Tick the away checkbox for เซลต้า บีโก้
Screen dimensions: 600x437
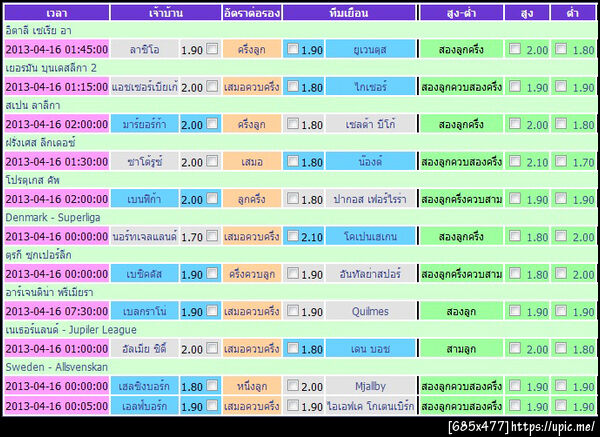coord(293,124)
